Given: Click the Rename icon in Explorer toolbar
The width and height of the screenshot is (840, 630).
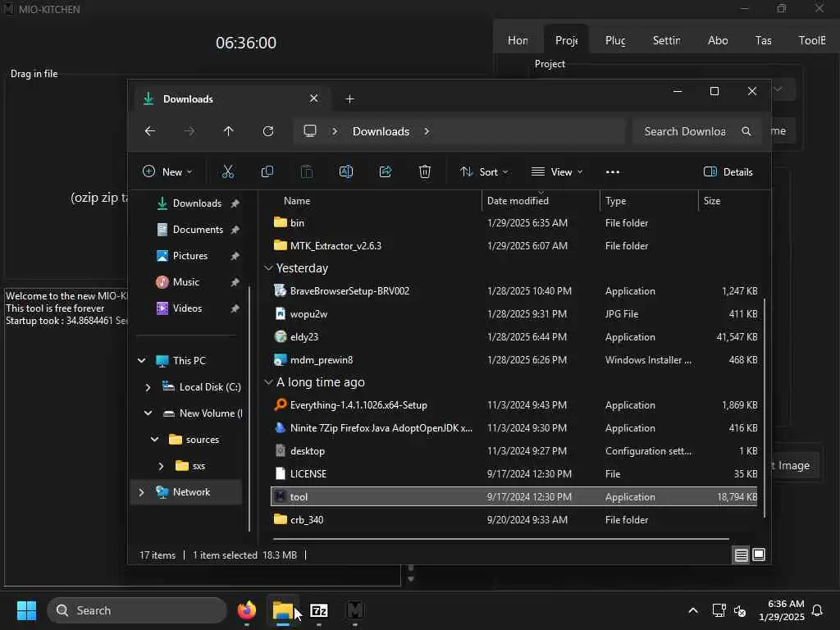Looking at the screenshot, I should click(x=346, y=171).
